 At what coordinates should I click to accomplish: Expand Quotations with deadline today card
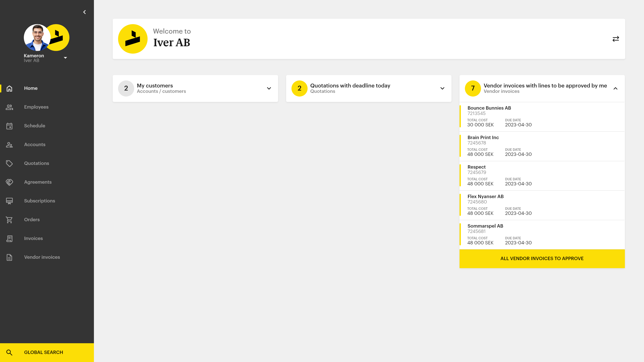442,88
